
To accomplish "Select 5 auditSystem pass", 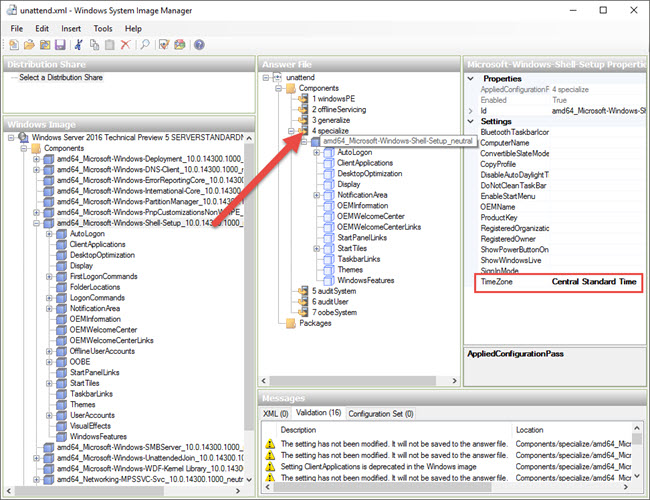I will pyautogui.click(x=334, y=291).
